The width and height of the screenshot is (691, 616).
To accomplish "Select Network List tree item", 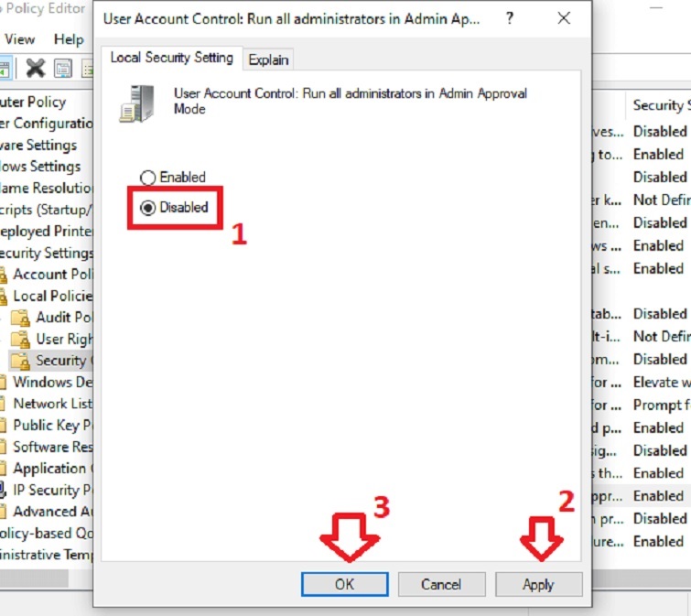I will click(x=53, y=404).
